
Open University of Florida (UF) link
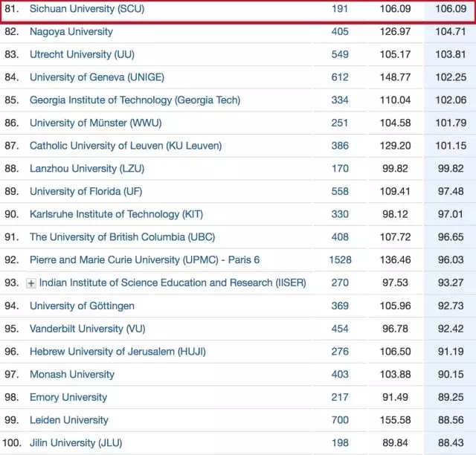point(86,191)
